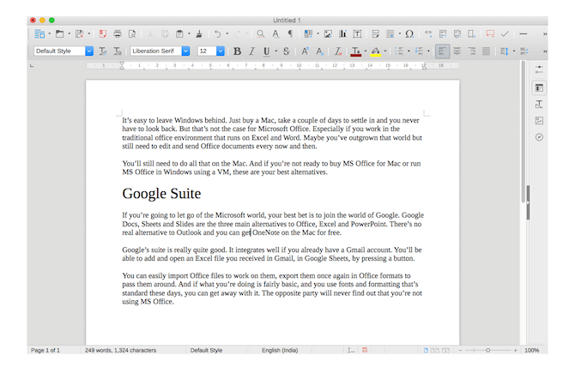Screen dimensions: 575x392
Task: Expand the Undo history dropdown arrow
Action: point(227,33)
